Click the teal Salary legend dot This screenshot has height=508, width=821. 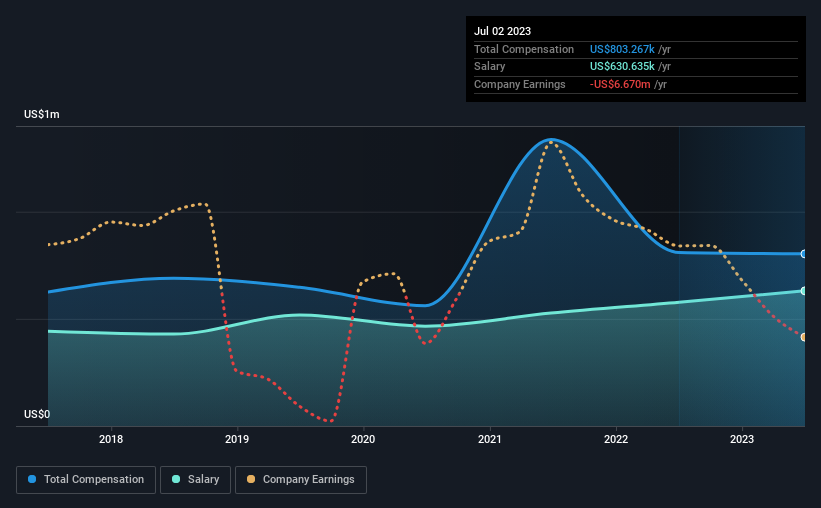(176, 479)
